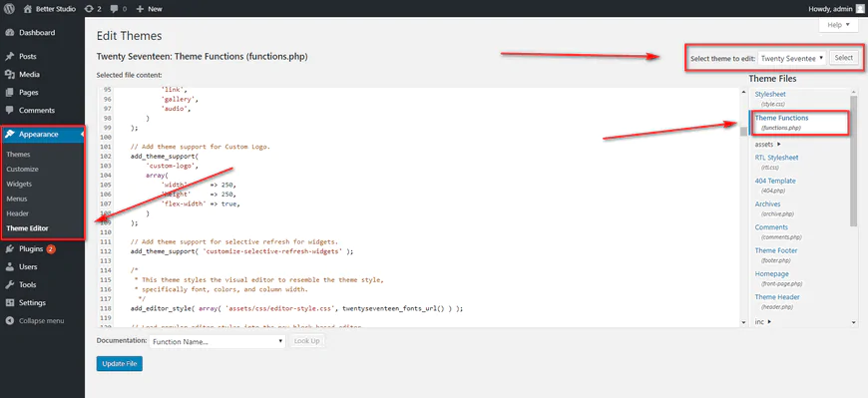
Task: Expand the inc folder
Action: tap(763, 321)
